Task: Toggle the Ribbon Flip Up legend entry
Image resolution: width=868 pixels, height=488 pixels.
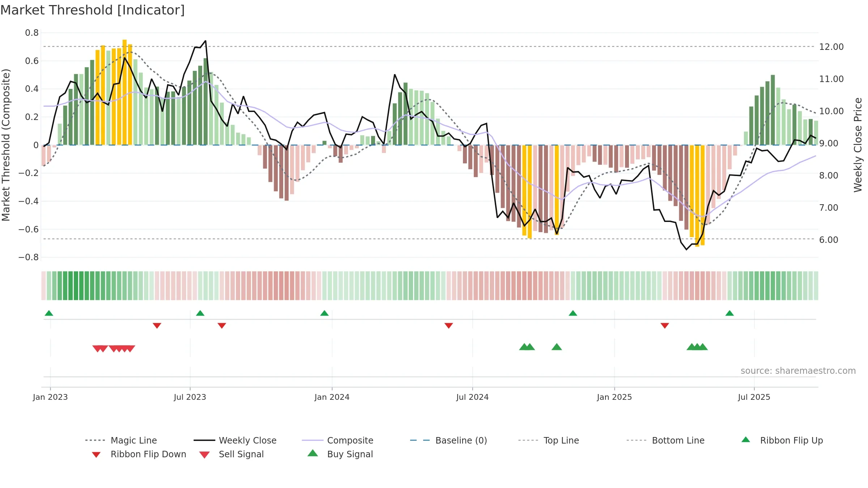Action: 782,440
